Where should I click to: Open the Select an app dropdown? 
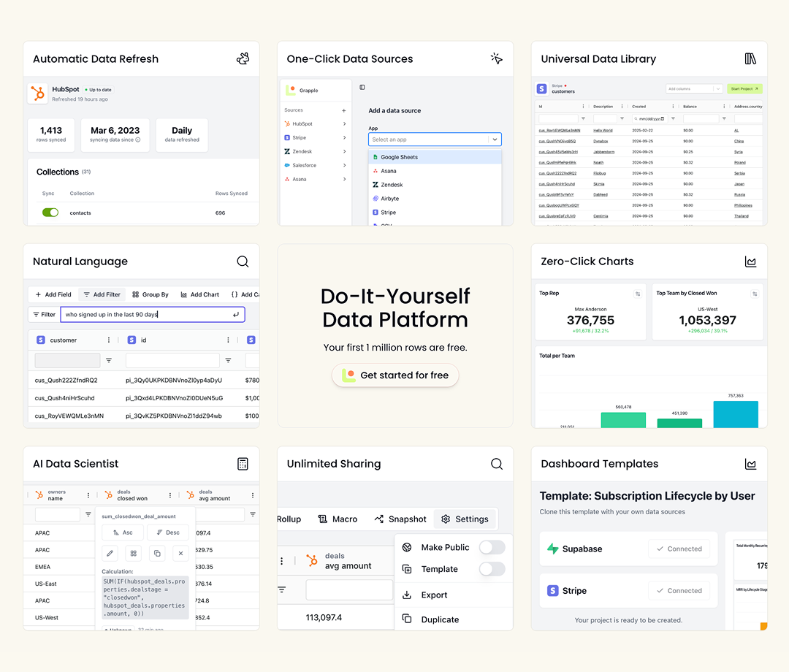435,140
